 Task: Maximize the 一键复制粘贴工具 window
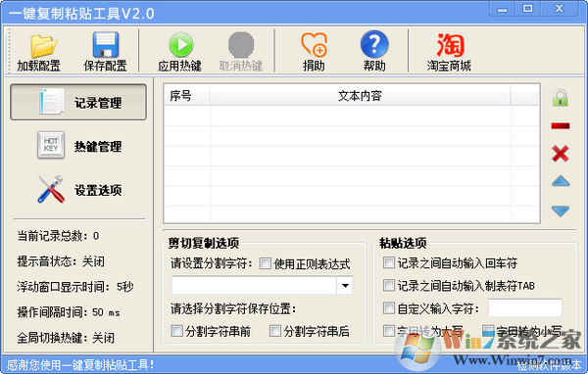click(x=527, y=9)
